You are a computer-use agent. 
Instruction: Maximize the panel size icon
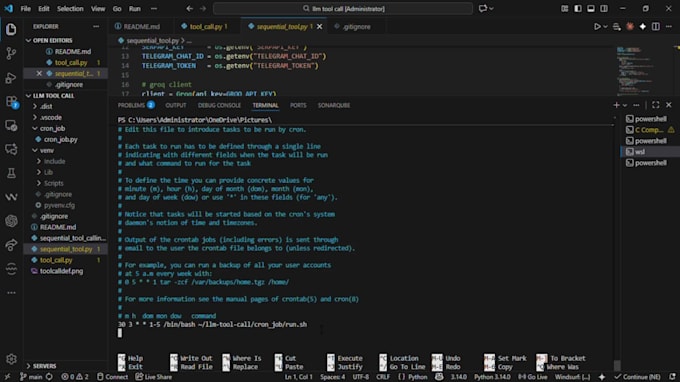click(656, 105)
